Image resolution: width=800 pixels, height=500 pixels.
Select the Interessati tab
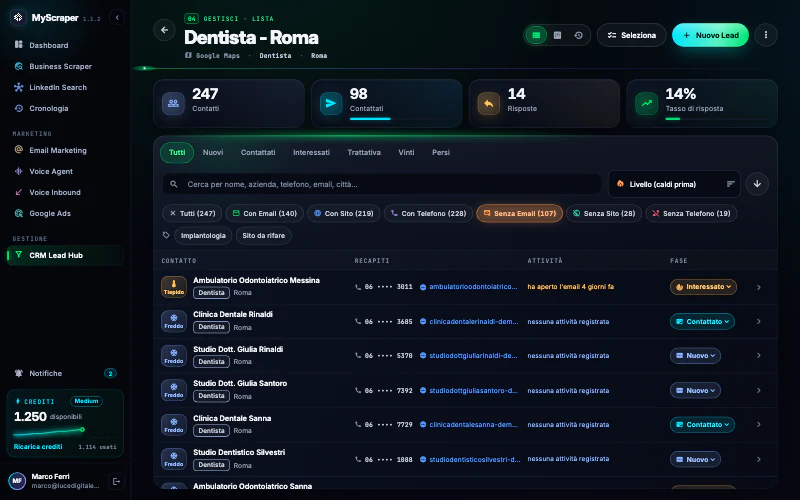pyautogui.click(x=311, y=153)
